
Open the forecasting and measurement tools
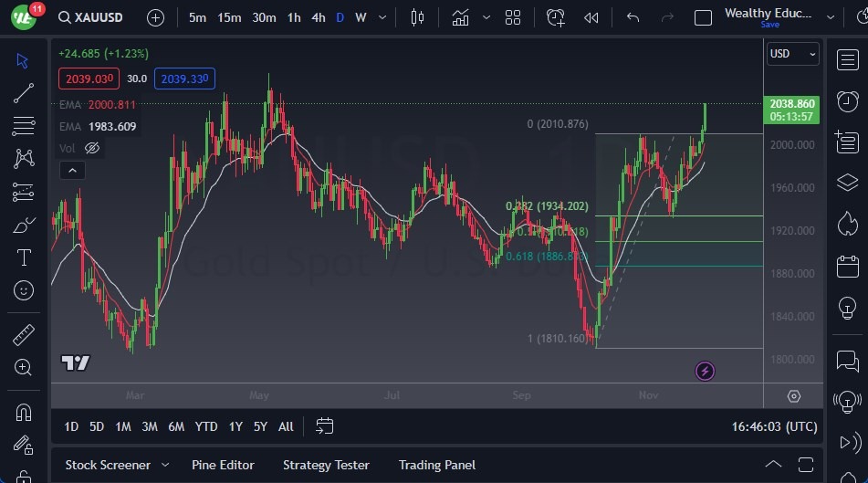(23, 193)
